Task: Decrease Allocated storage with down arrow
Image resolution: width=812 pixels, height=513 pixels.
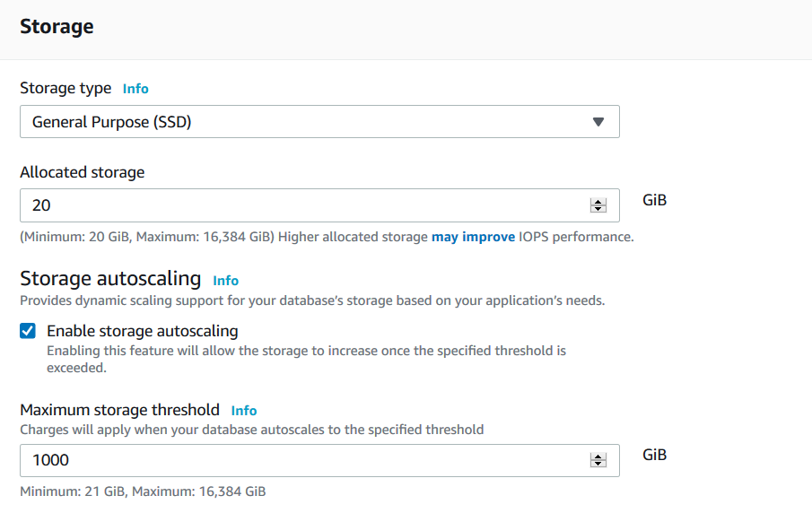Action: (x=598, y=210)
